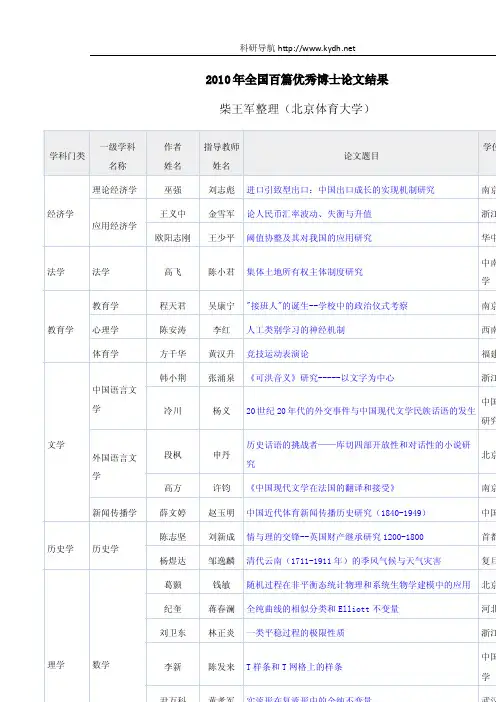Click the title '2010年全国百篇优秀博士论文结果'
Screen dimensions: 496x702
pyautogui.click(x=297, y=80)
